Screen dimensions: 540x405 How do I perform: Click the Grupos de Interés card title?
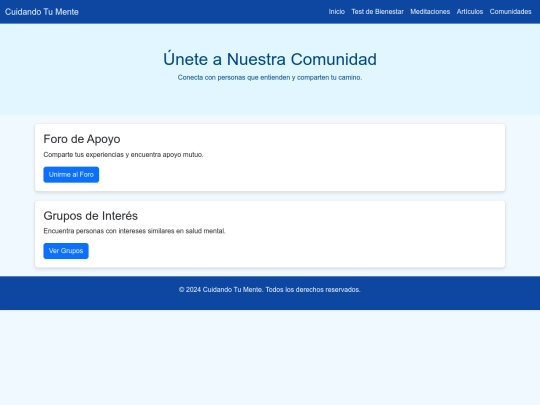pyautogui.click(x=91, y=216)
